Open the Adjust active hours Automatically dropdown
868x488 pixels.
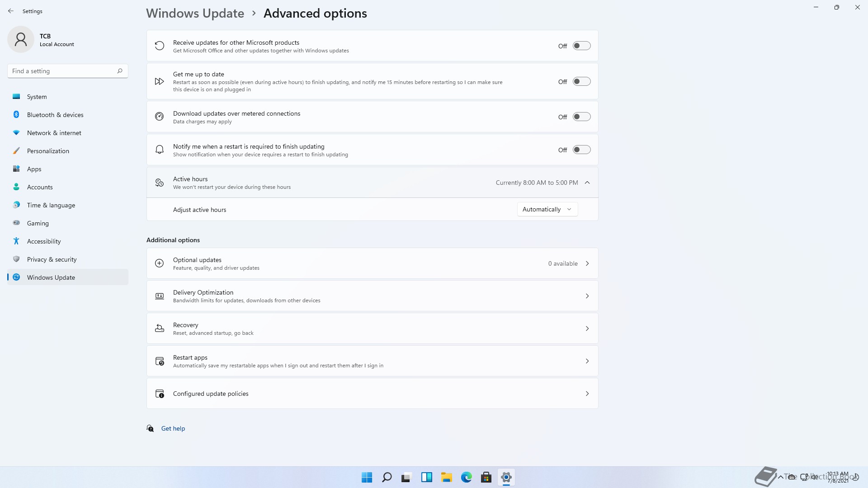(x=547, y=209)
